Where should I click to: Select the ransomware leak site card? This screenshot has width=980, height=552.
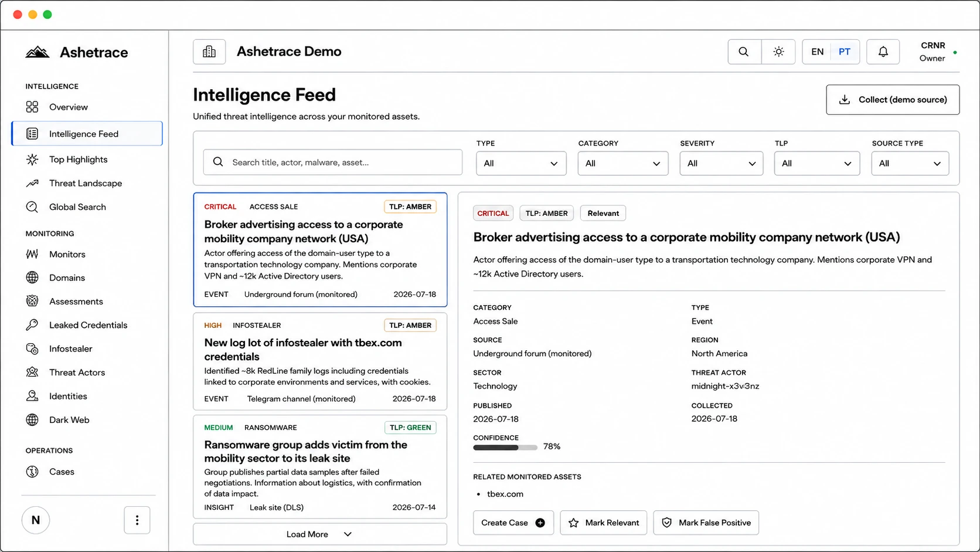pyautogui.click(x=320, y=467)
